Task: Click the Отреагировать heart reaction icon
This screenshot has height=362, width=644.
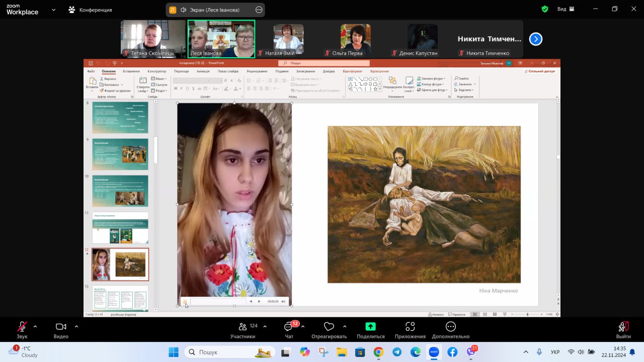Action: tap(329, 327)
